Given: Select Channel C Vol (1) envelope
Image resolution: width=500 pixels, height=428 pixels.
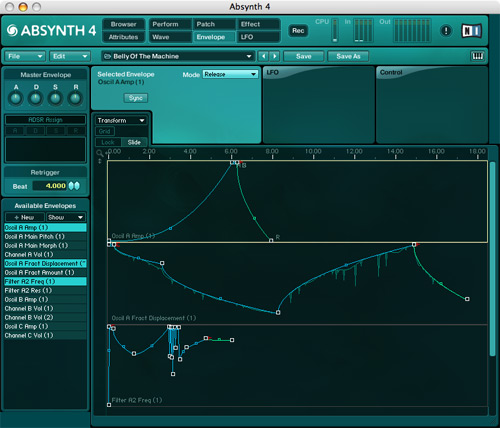Looking at the screenshot, I should [45, 335].
